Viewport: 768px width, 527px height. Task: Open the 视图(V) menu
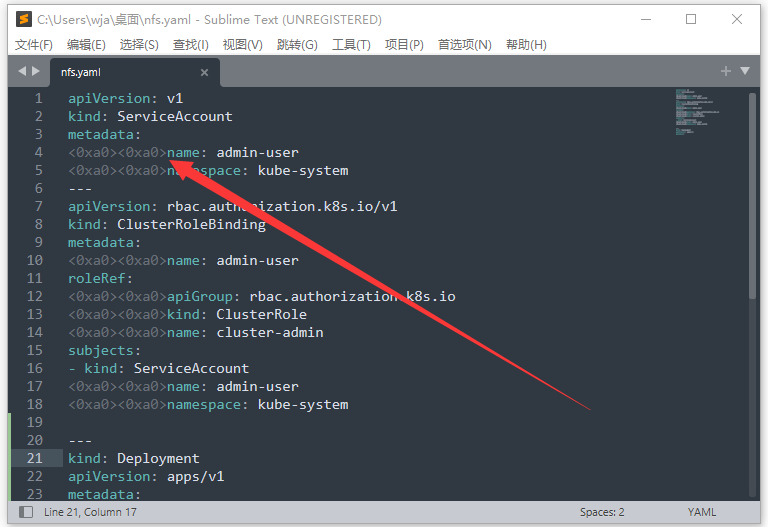point(242,45)
